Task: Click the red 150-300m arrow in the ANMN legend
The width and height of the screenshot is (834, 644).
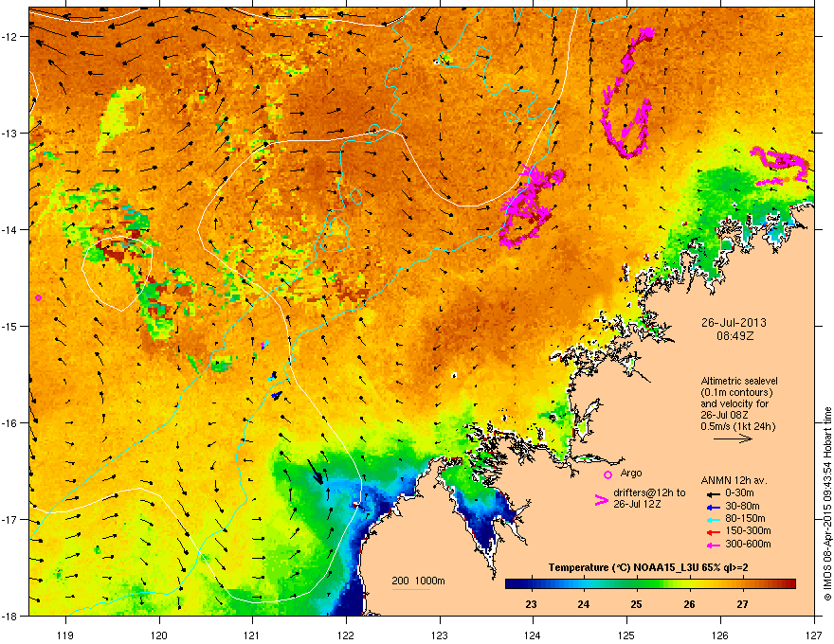Action: click(713, 532)
